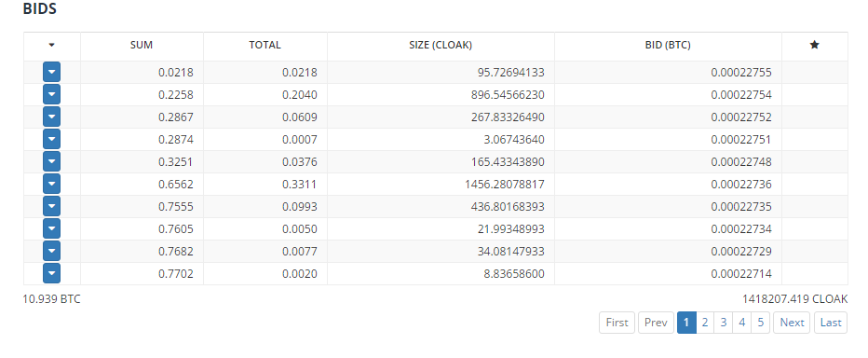868x358 pixels.
Task: Click size value 95.72694133
Action: pyautogui.click(x=511, y=73)
